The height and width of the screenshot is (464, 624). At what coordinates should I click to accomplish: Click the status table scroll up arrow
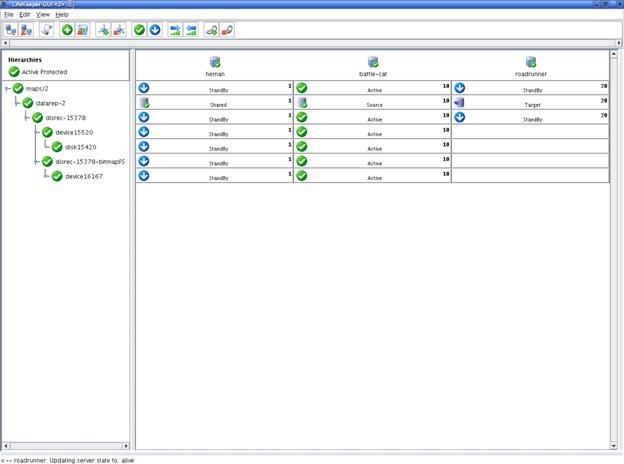pyautogui.click(x=614, y=54)
